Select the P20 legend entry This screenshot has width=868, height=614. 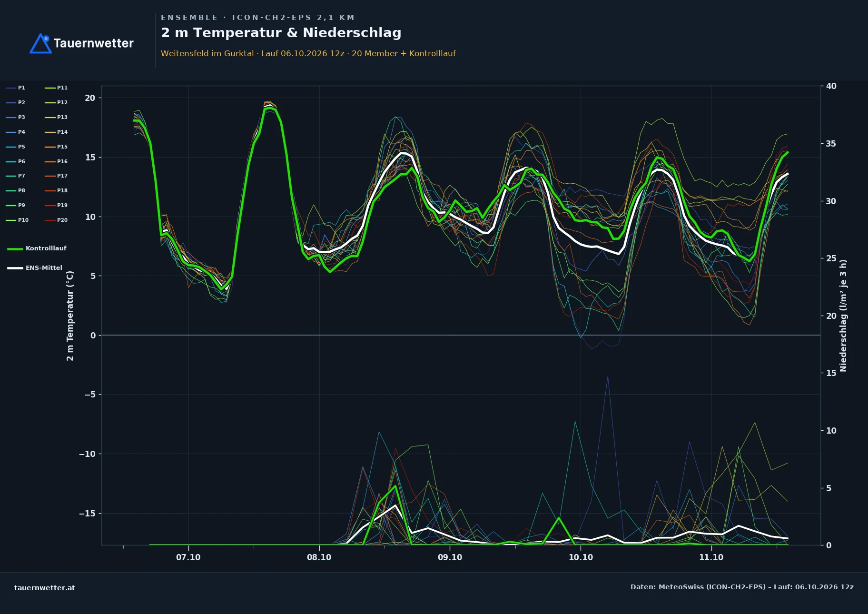[56, 220]
